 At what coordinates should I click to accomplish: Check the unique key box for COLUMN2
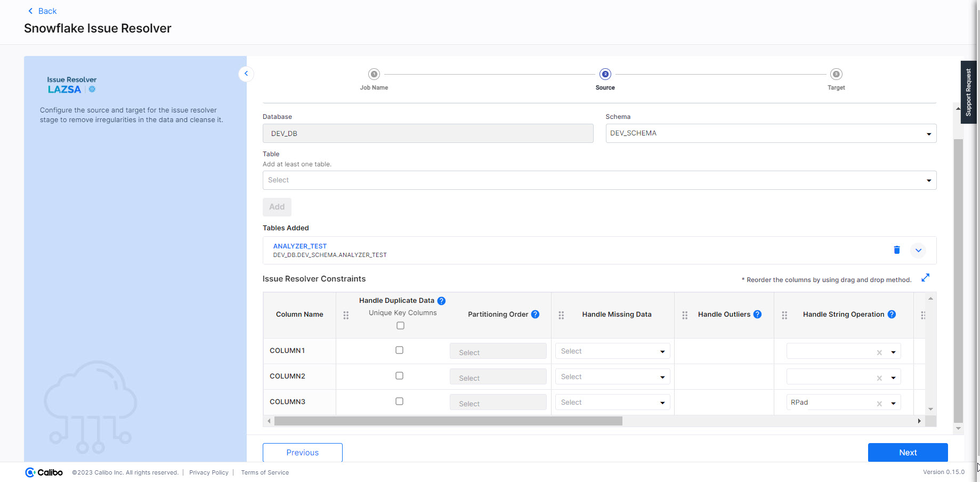pyautogui.click(x=399, y=376)
